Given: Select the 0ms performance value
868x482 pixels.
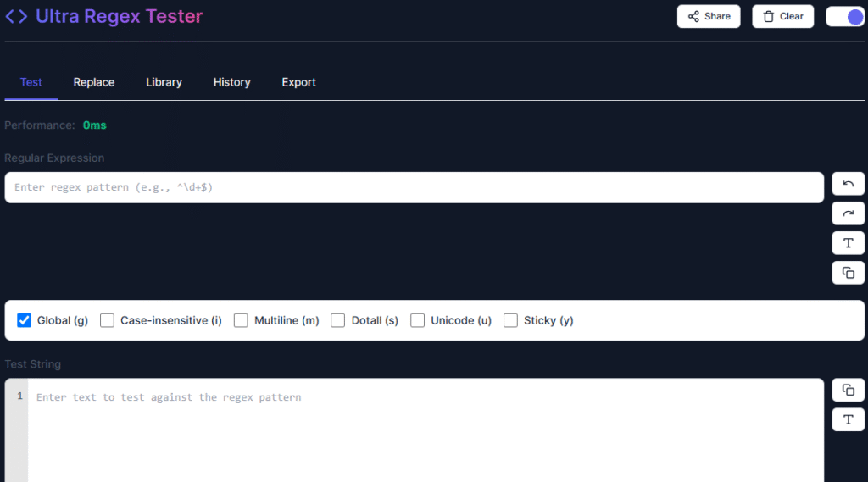Looking at the screenshot, I should tap(95, 125).
